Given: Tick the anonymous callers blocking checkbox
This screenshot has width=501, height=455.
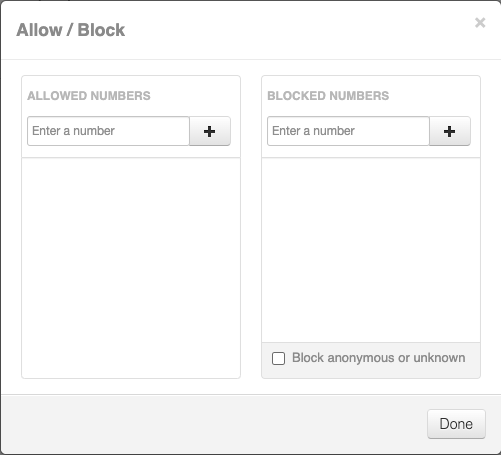Looking at the screenshot, I should pyautogui.click(x=278, y=359).
